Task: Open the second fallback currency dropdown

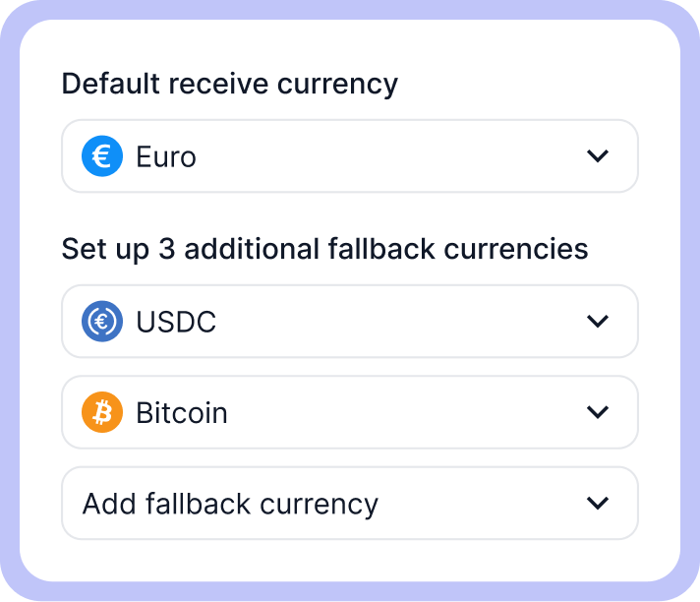Action: 350,412
